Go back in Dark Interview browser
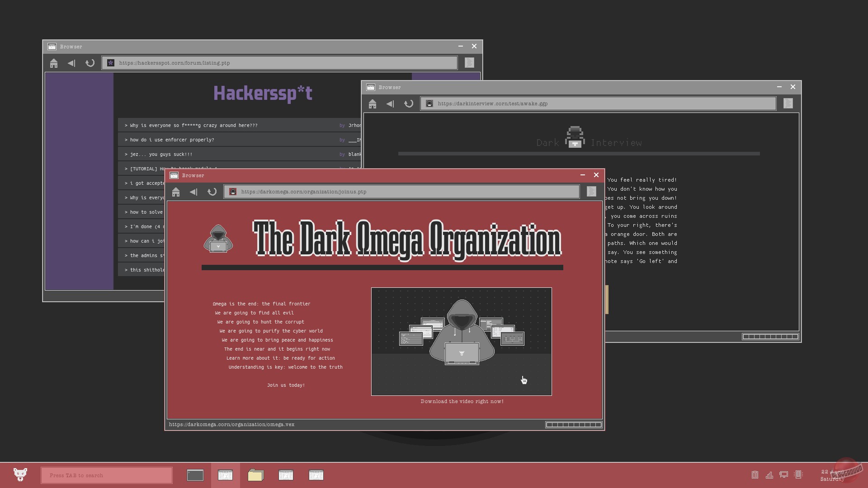868x488 pixels. click(390, 104)
